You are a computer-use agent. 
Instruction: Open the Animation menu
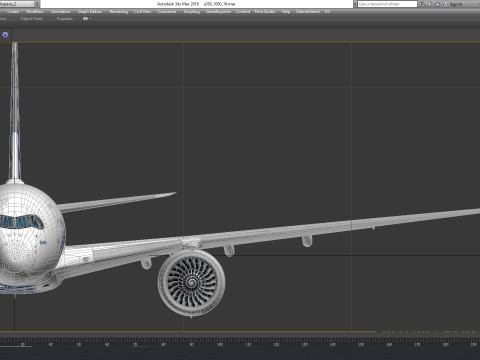click(x=61, y=12)
